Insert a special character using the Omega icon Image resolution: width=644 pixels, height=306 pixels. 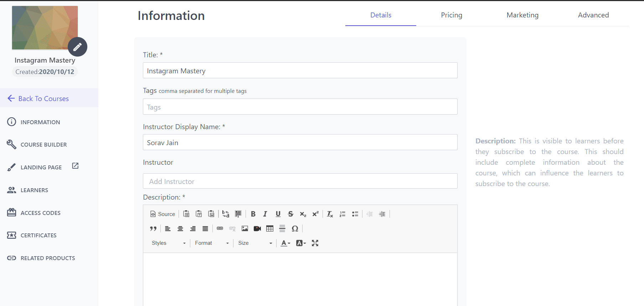tap(295, 228)
